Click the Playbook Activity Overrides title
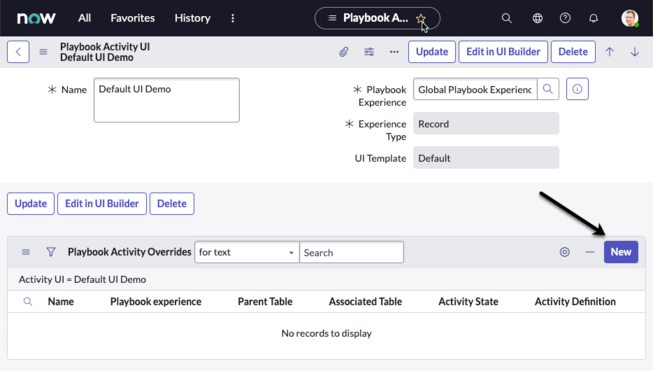This screenshot has height=371, width=653. 130,252
